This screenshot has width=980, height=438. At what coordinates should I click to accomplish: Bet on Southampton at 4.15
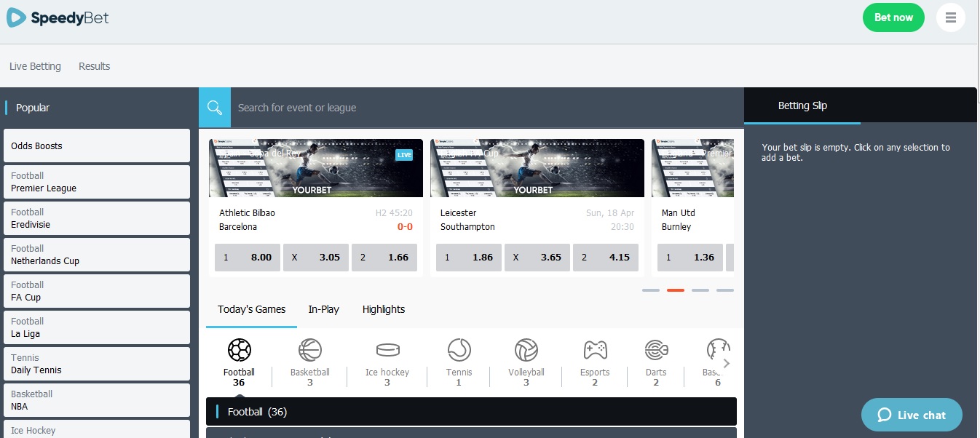click(x=606, y=258)
